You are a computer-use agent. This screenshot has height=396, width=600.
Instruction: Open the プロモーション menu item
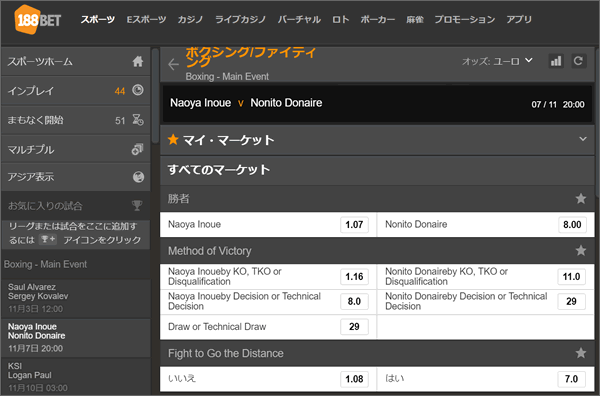pos(465,20)
